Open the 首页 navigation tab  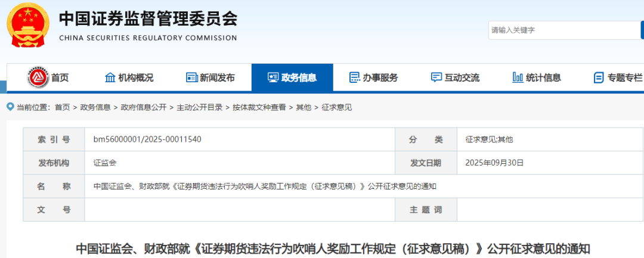(60, 77)
